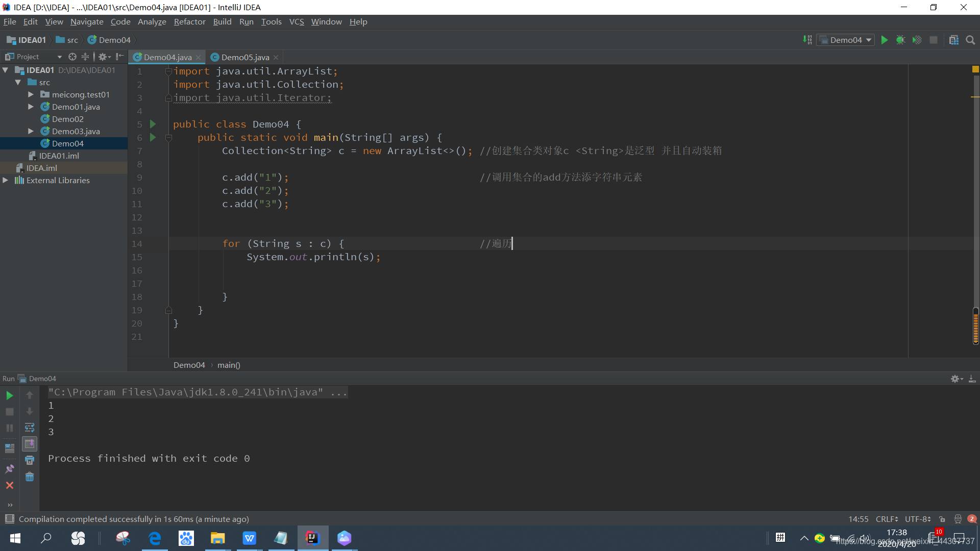Close Run tab with red X

[x=10, y=485]
